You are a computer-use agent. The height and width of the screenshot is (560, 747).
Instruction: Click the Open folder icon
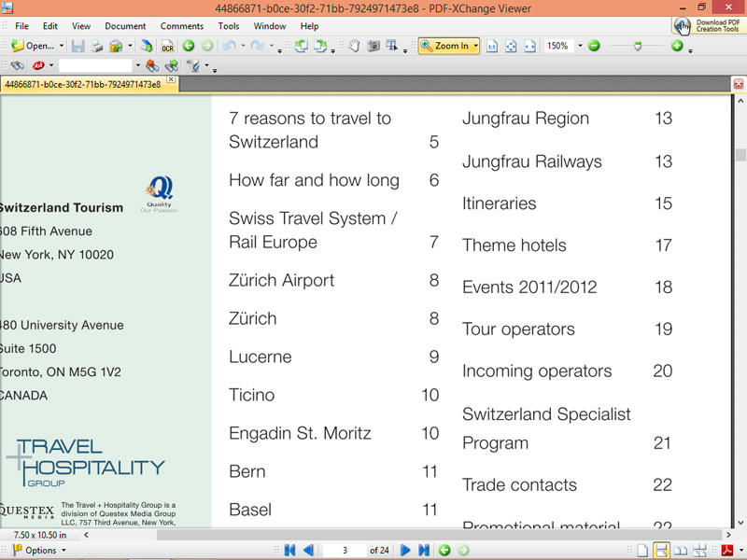(x=18, y=46)
